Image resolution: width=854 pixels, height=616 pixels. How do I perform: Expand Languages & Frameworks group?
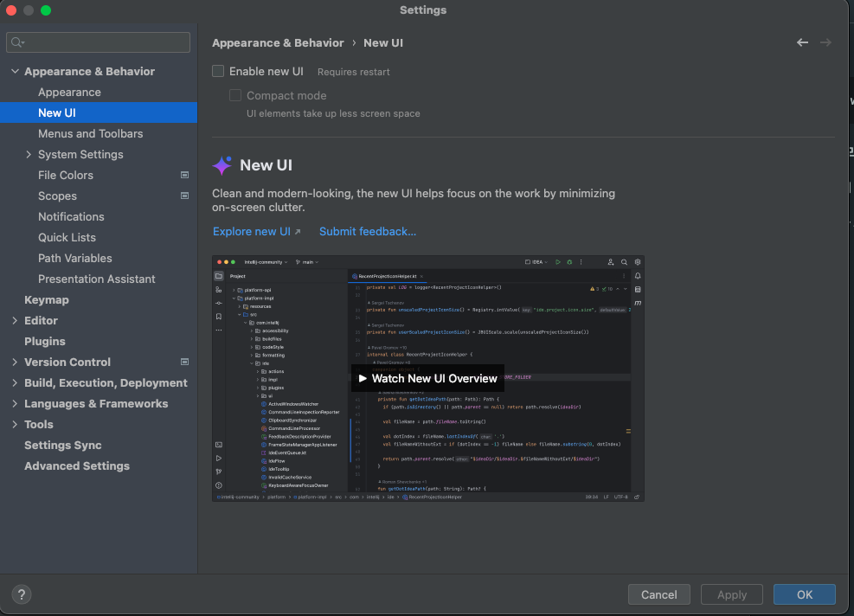[15, 403]
